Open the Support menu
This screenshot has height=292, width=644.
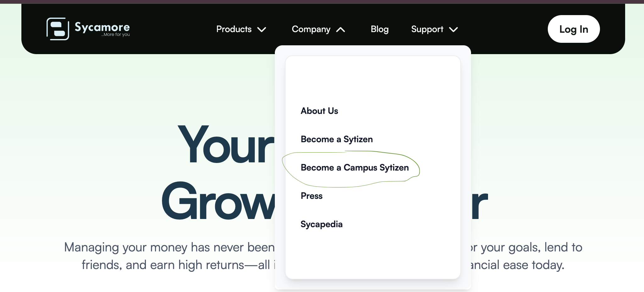(x=427, y=29)
